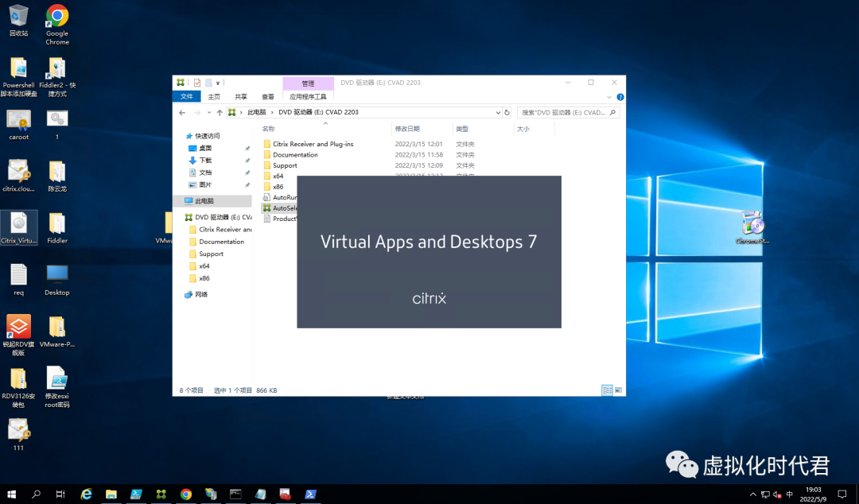859x504 pixels.
Task: Open File Explorer from taskbar
Action: point(111,494)
